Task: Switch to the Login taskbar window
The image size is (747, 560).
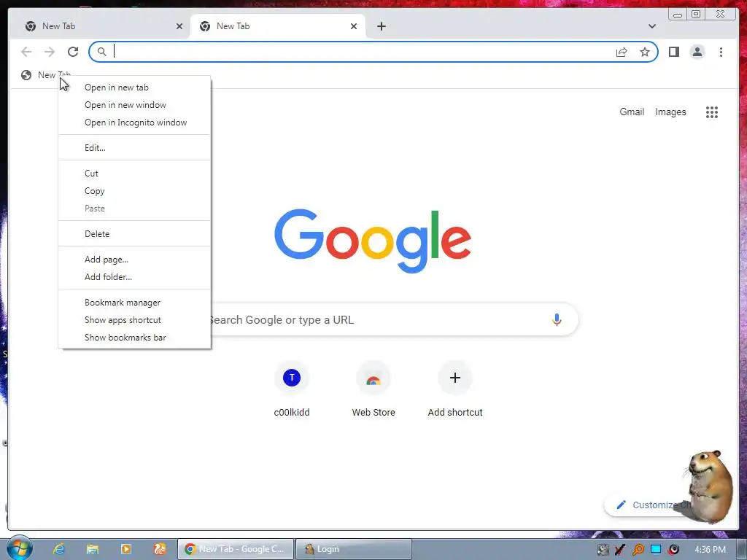Action: (x=354, y=549)
